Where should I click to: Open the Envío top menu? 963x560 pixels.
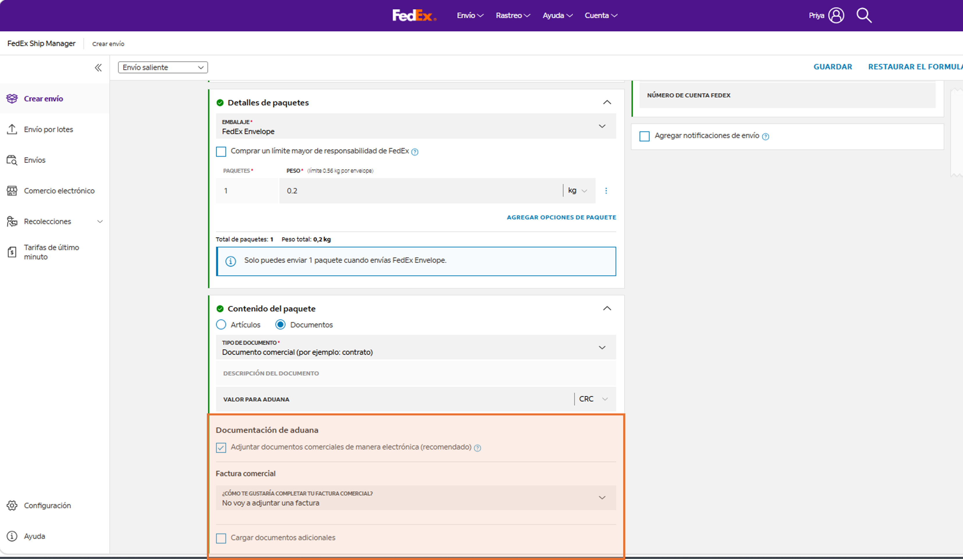click(x=470, y=16)
